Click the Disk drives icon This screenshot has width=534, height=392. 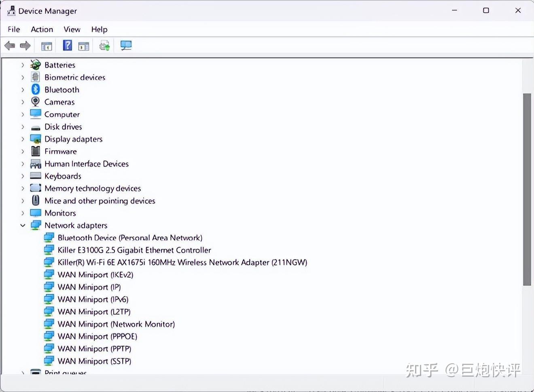pyautogui.click(x=36, y=127)
